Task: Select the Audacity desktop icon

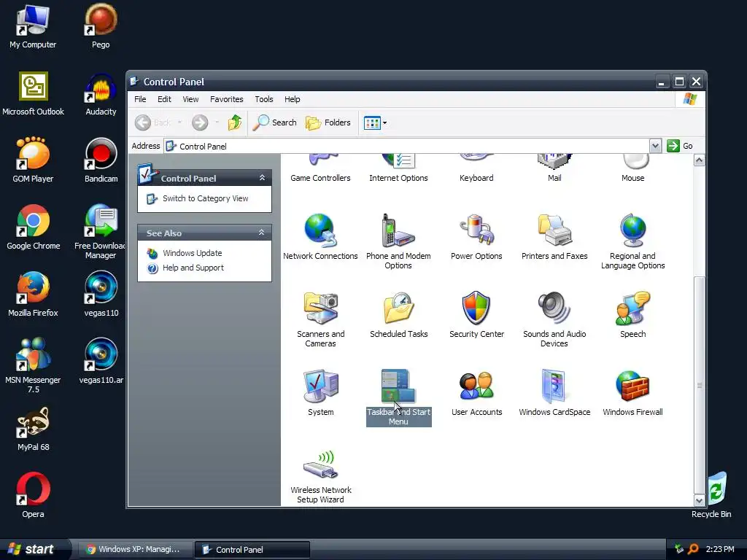Action: (x=101, y=94)
